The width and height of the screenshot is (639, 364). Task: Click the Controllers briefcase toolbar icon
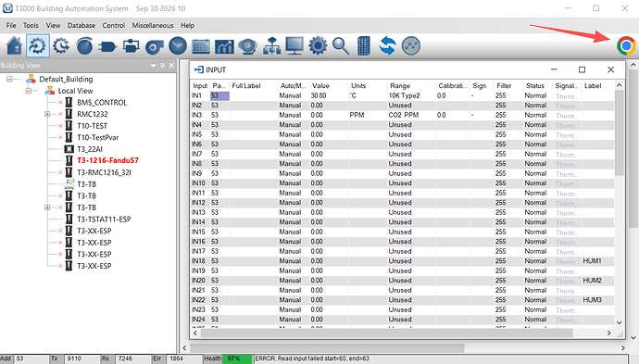point(131,45)
